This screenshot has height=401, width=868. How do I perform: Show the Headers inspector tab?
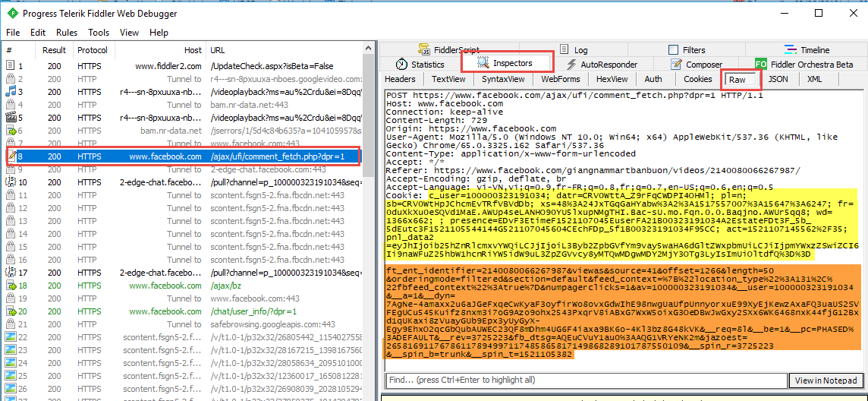[400, 79]
